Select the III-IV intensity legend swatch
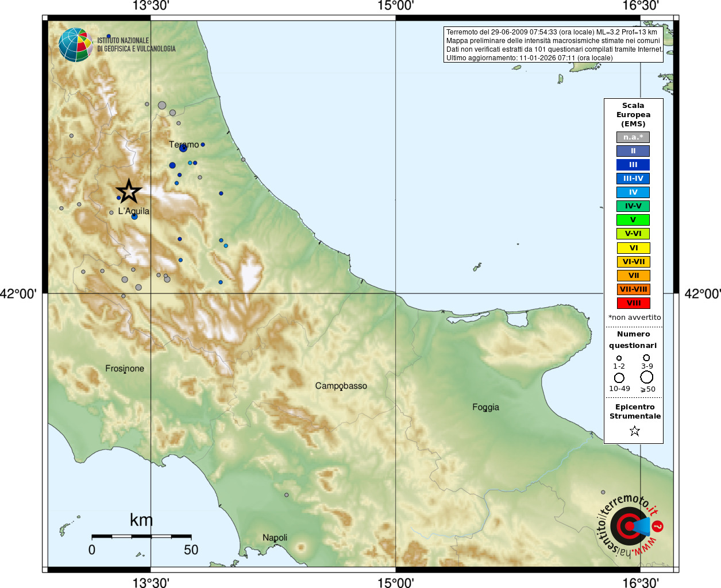The width and height of the screenshot is (721, 588). [x=633, y=179]
